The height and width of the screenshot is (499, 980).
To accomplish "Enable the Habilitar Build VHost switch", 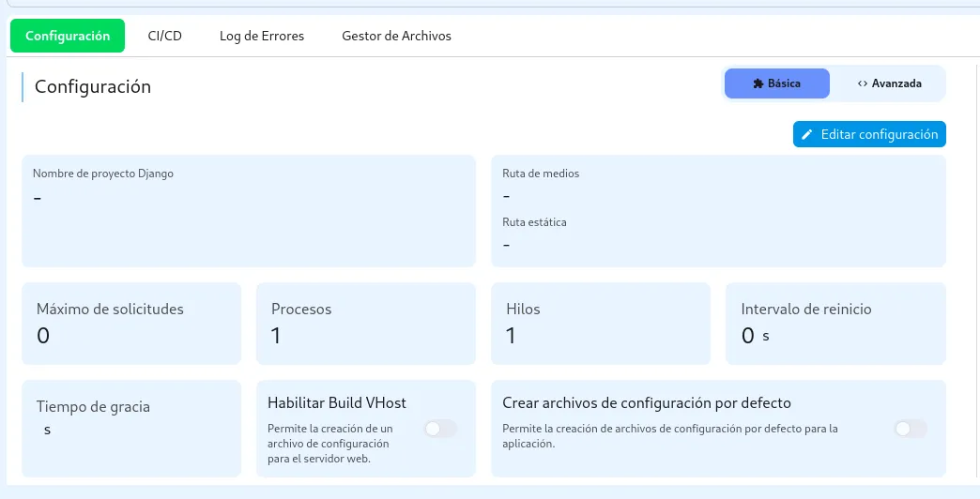I will [440, 429].
